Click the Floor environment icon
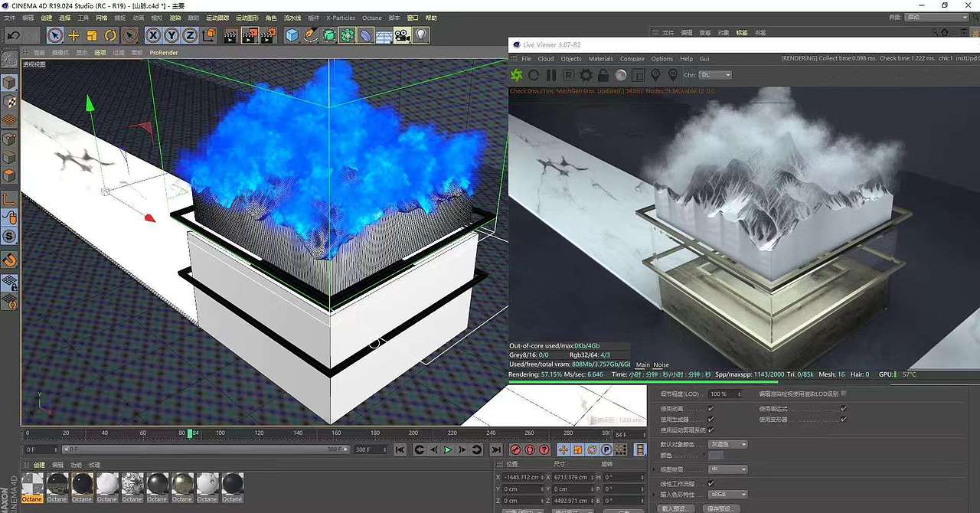980x513 pixels. [384, 35]
